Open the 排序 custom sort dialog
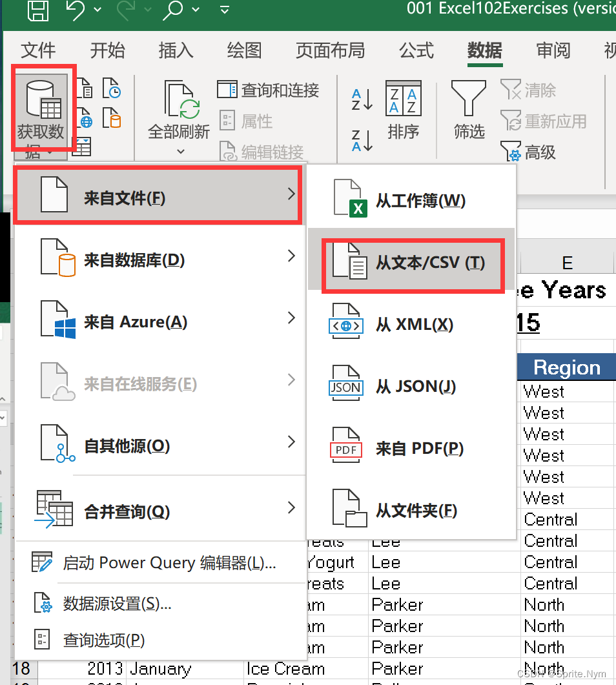616x685 pixels. pos(403,110)
